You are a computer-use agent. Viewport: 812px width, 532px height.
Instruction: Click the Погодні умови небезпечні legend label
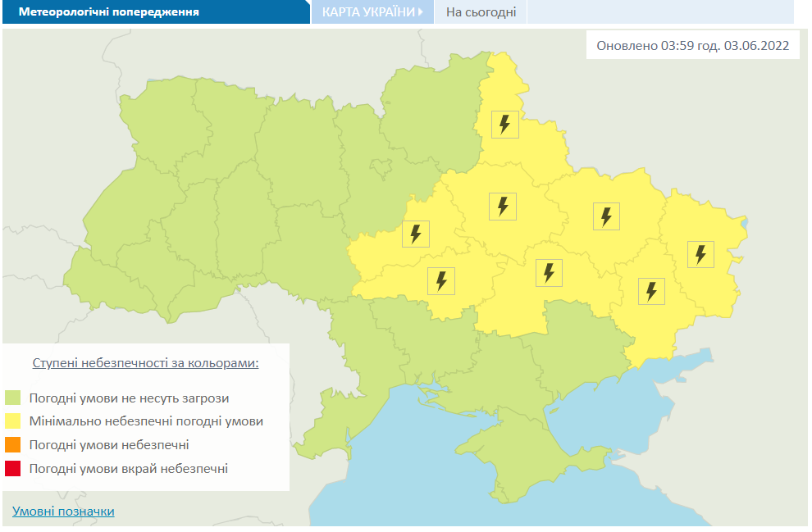tap(108, 445)
